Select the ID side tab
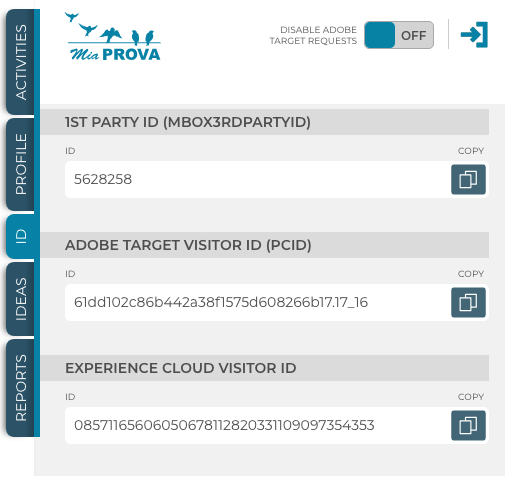Image resolution: width=508 pixels, height=479 pixels. (x=21, y=236)
